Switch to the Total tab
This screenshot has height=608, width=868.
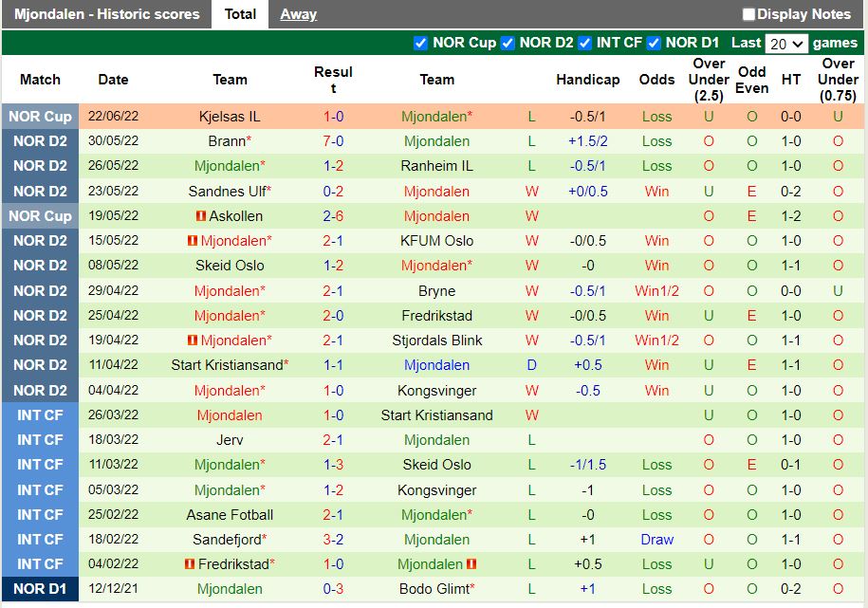coord(240,14)
